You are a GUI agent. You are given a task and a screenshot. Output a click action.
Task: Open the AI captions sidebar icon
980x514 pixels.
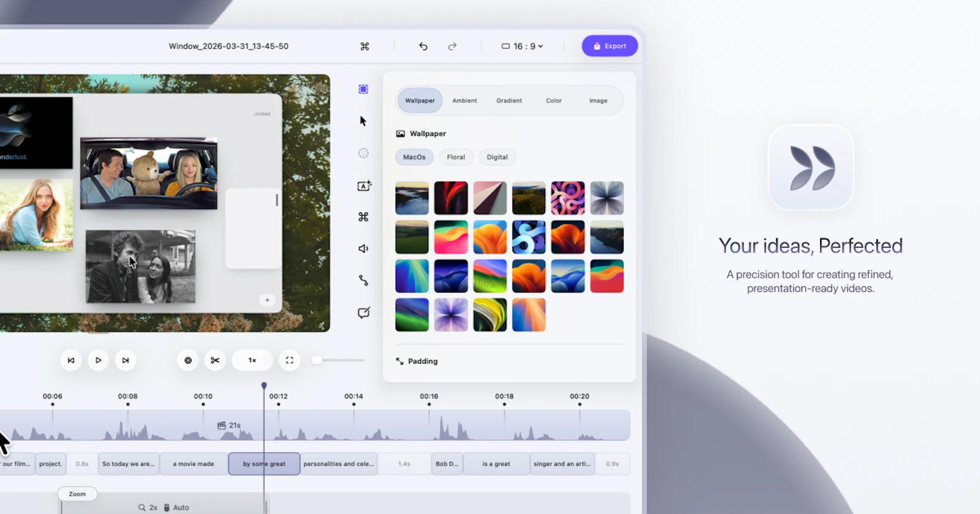tap(364, 185)
